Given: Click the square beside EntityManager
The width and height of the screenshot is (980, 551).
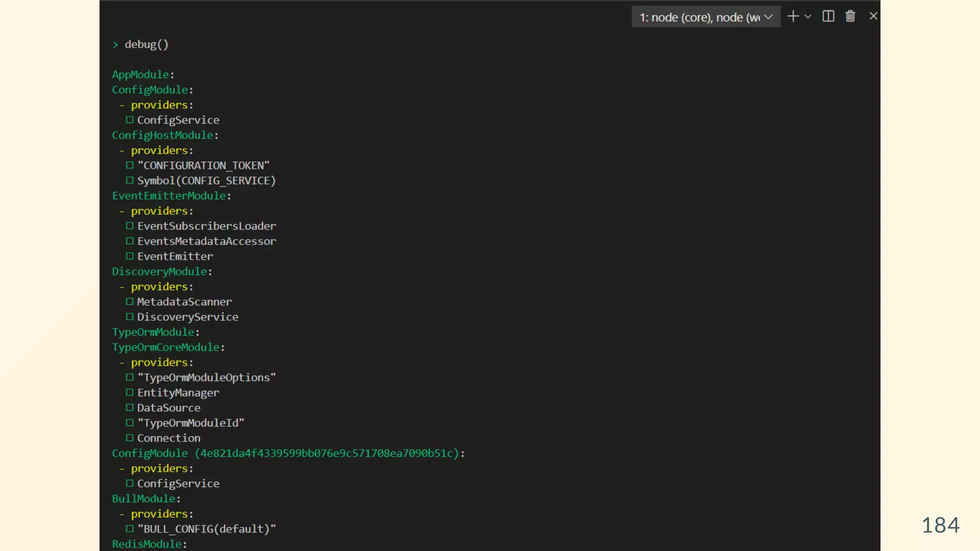Looking at the screenshot, I should [x=130, y=393].
